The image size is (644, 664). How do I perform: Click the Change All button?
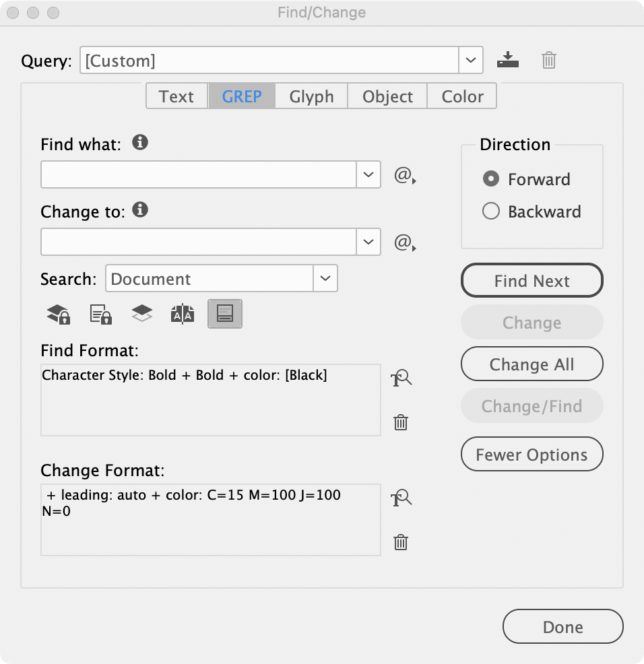click(x=532, y=364)
